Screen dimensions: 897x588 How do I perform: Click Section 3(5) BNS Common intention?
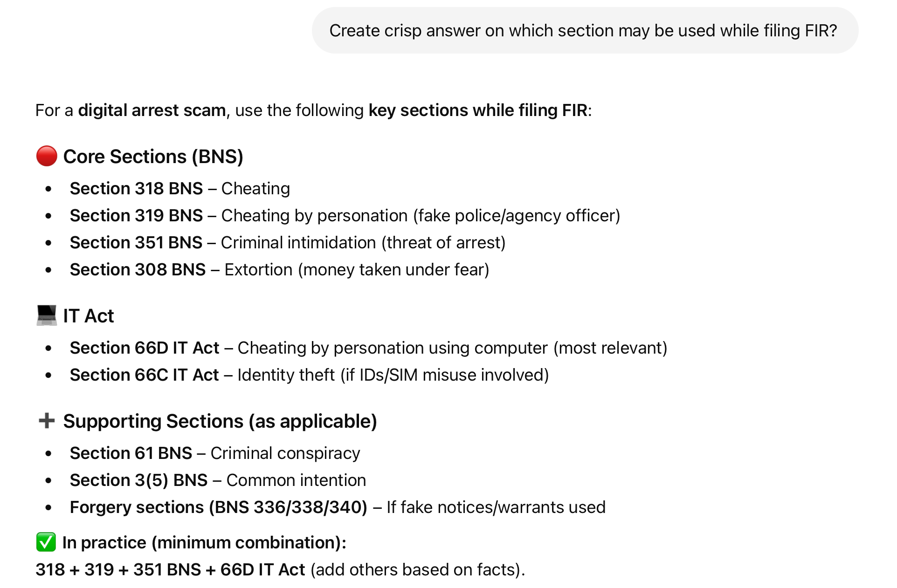point(218,480)
